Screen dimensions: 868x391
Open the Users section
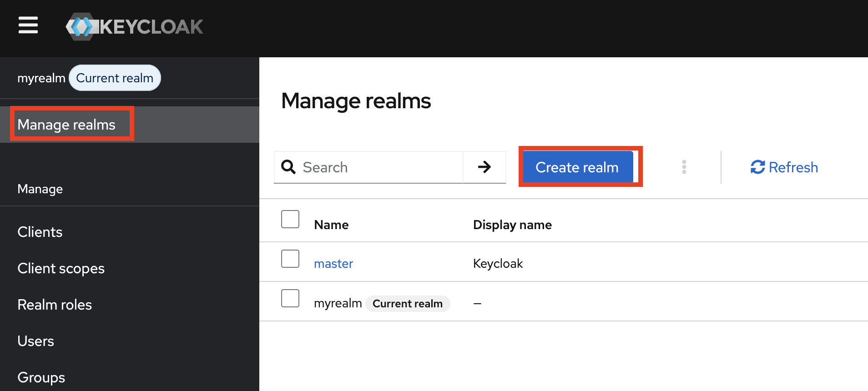point(35,341)
